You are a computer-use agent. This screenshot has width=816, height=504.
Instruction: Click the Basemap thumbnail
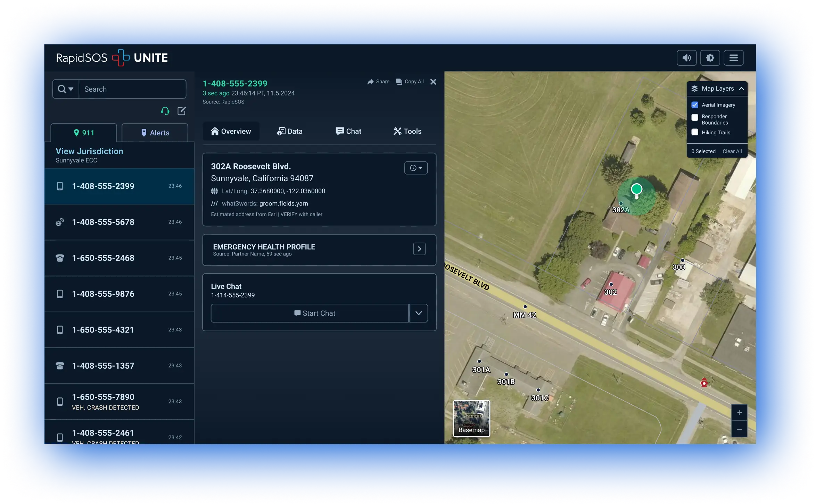click(471, 418)
